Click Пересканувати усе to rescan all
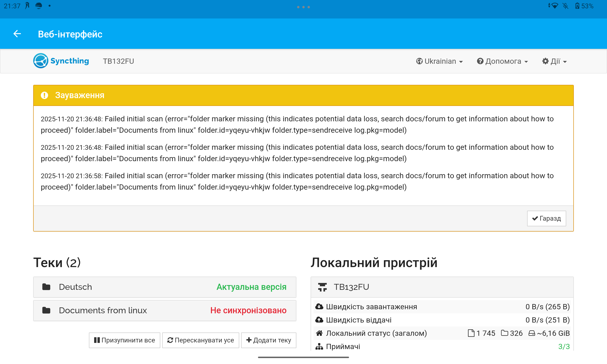Viewport: 607px width, 364px height. (x=200, y=340)
